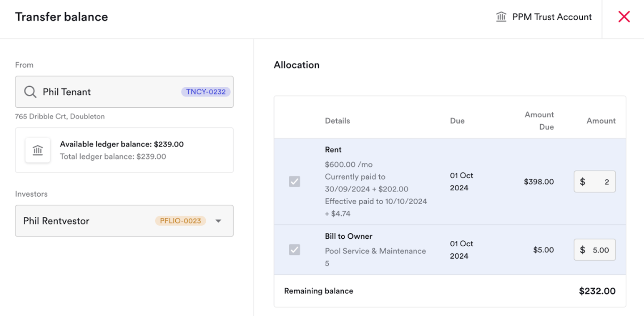Click the Phil Rentvestor investor selector

click(x=89, y=221)
